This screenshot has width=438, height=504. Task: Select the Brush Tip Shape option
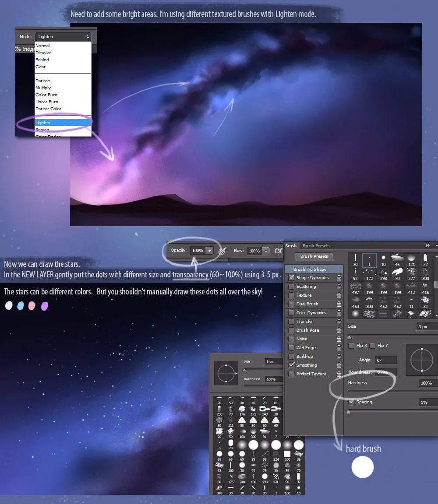pos(310,269)
